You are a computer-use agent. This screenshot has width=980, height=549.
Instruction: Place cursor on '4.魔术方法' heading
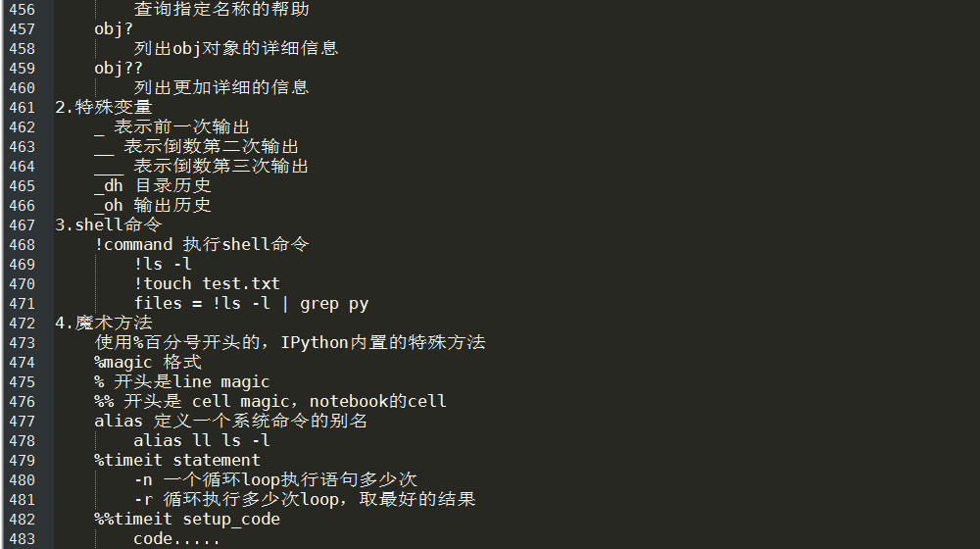[x=104, y=324]
